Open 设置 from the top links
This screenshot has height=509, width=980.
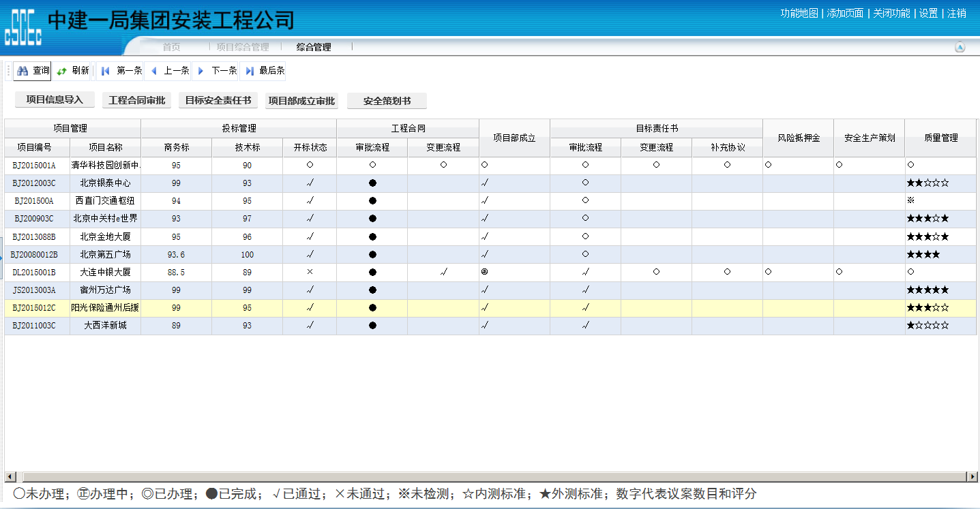click(x=928, y=13)
